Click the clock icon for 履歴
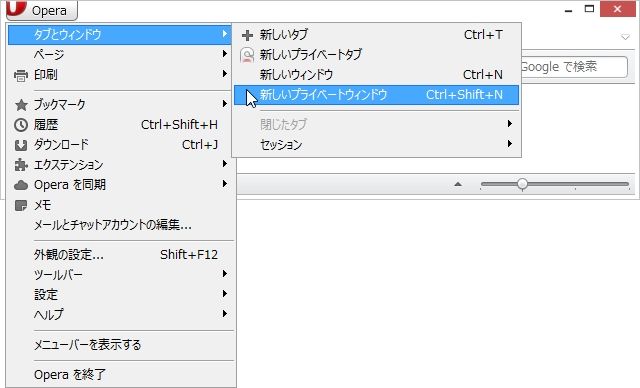Screen dimensions: 640x388 [x=21, y=125]
